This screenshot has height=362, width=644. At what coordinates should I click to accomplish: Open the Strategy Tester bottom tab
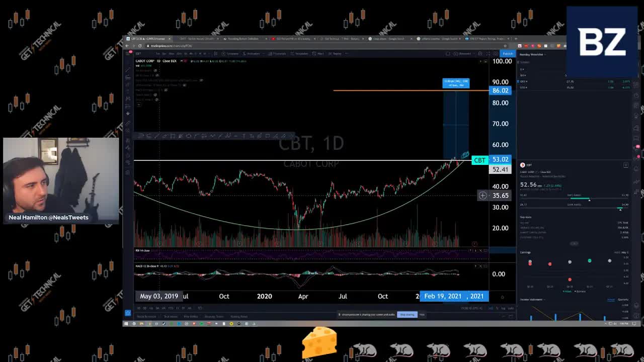(x=214, y=317)
